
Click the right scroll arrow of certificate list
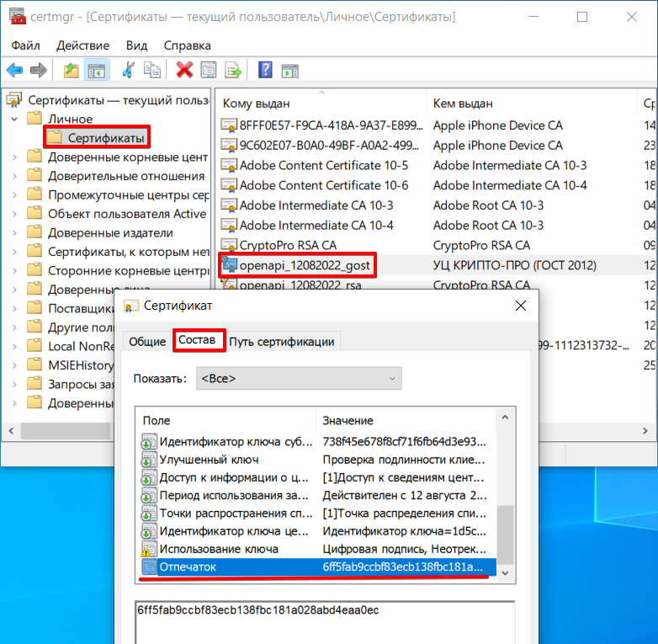645,431
